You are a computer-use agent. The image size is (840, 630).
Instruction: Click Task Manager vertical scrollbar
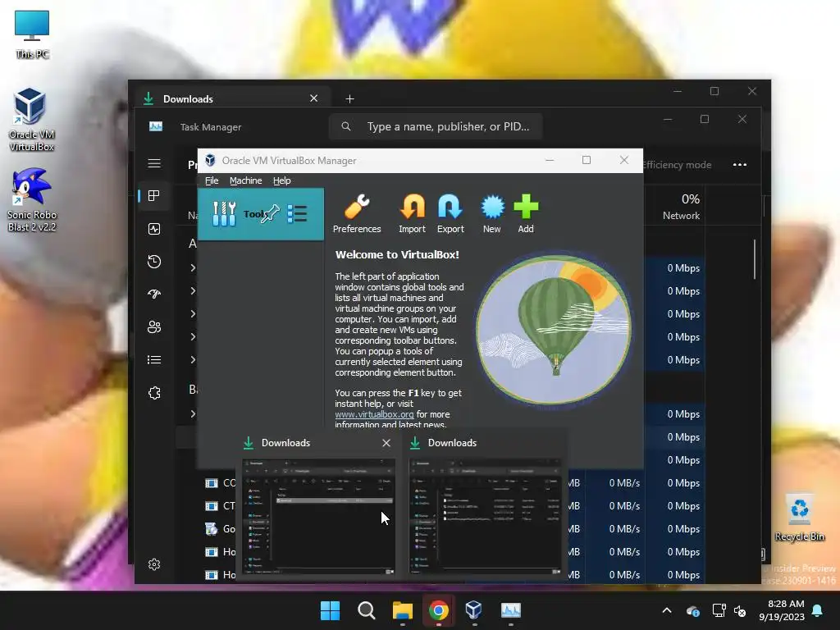755,259
